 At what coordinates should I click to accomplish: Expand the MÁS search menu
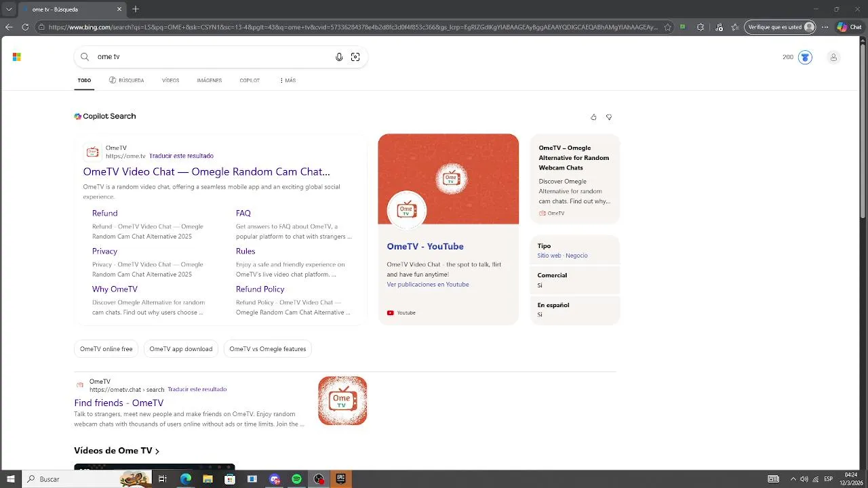point(288,80)
